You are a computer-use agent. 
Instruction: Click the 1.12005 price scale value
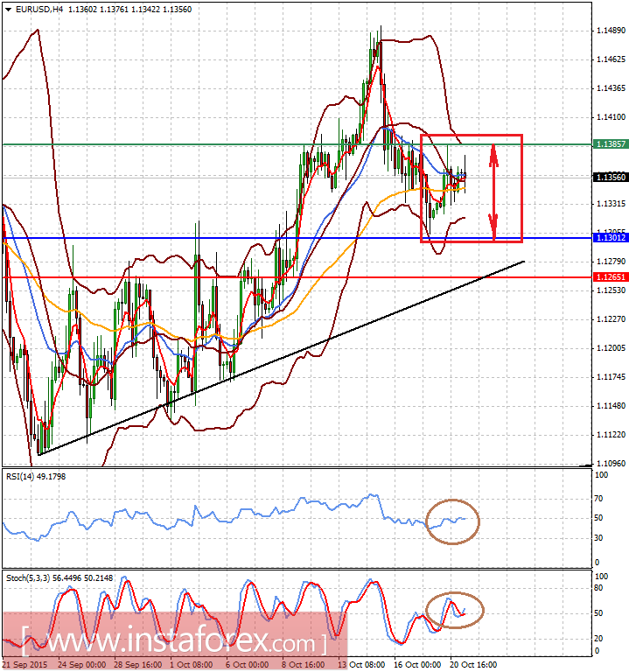point(611,348)
